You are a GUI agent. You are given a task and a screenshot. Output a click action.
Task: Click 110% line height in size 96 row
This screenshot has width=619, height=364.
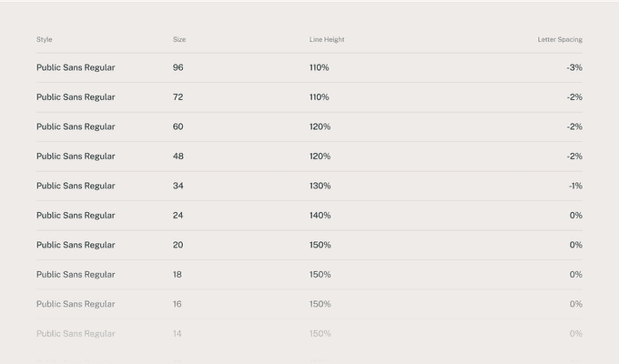(319, 67)
